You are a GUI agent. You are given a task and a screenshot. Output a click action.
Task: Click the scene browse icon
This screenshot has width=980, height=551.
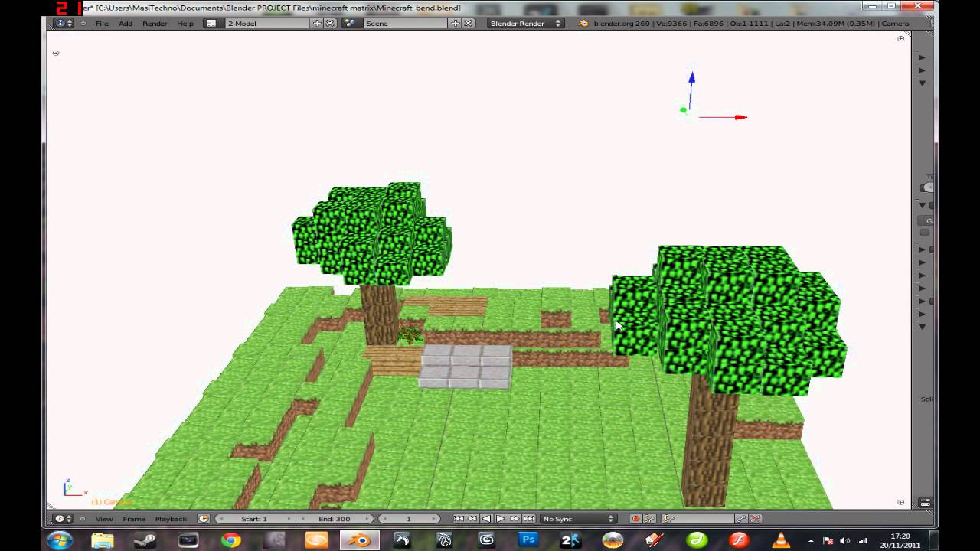pyautogui.click(x=350, y=24)
